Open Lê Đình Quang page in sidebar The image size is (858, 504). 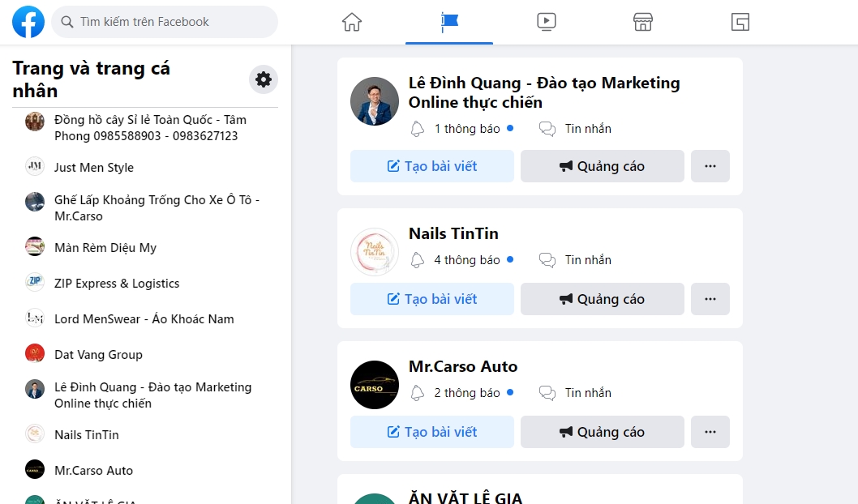point(152,395)
